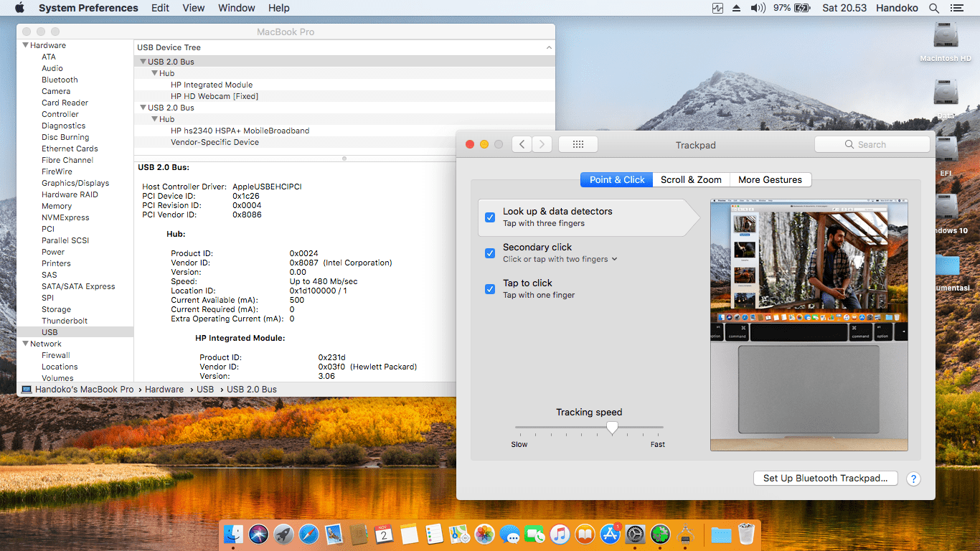The image size is (980, 551).
Task: Show all preferences grid button
Action: 578,144
